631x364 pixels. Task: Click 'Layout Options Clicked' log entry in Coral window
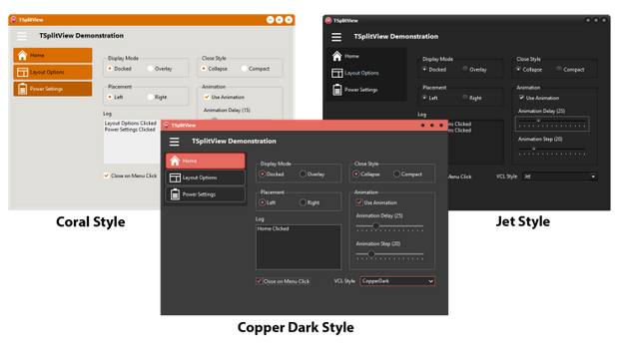coord(131,123)
